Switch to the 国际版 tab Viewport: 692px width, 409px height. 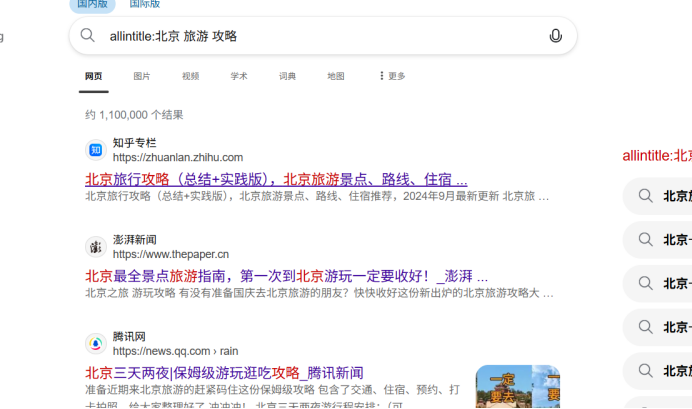click(145, 4)
